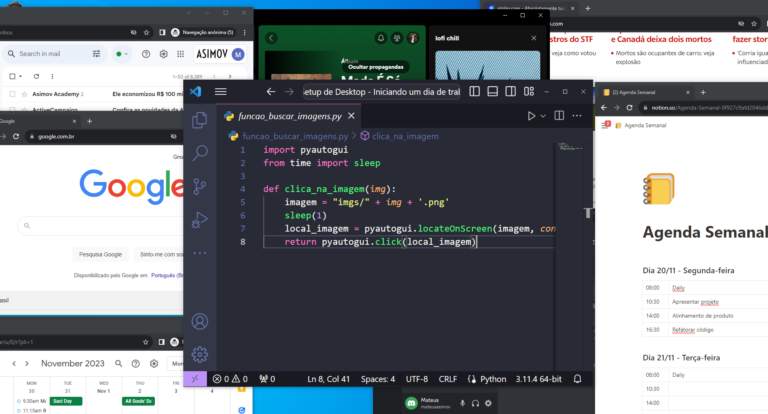Open the VS Code hamburger menu
This screenshot has height=414, width=768.
tap(221, 92)
